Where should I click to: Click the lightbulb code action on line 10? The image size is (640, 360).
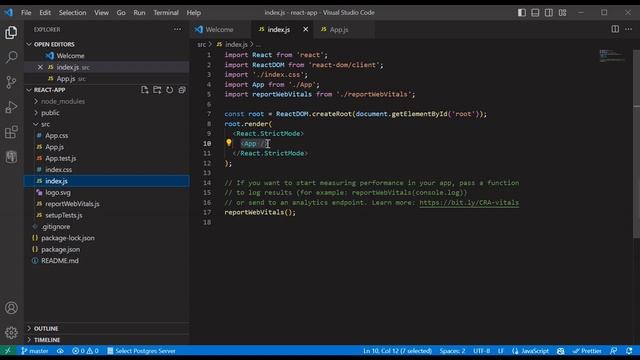click(x=229, y=142)
